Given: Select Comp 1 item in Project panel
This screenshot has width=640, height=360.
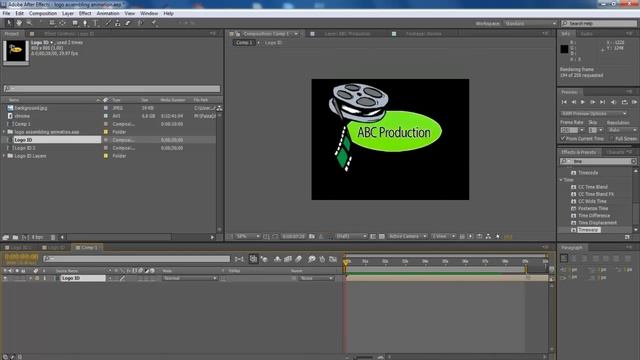Looking at the screenshot, I should tap(22, 124).
